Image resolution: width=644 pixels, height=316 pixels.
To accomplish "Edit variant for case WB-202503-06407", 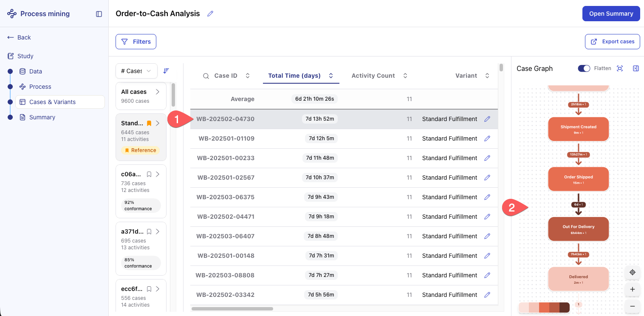I will (487, 236).
